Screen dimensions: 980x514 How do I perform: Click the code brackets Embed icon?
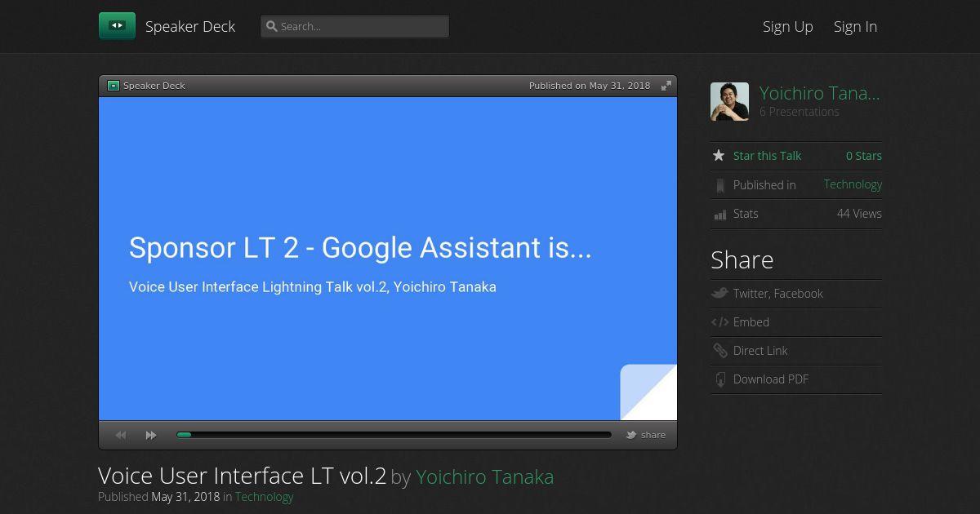(719, 322)
